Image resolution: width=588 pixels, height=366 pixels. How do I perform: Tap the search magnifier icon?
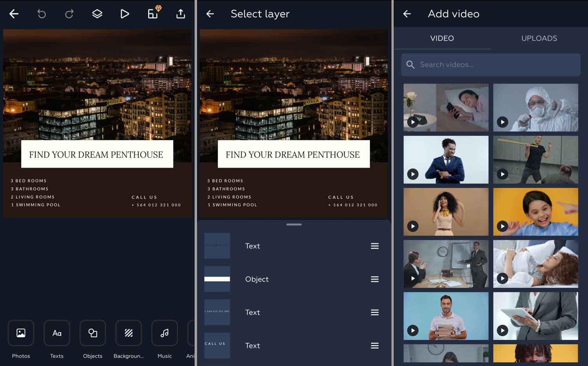click(410, 65)
